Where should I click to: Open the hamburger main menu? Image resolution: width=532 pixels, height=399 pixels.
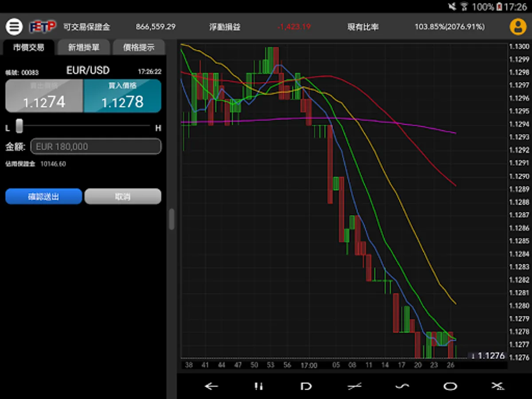14,27
